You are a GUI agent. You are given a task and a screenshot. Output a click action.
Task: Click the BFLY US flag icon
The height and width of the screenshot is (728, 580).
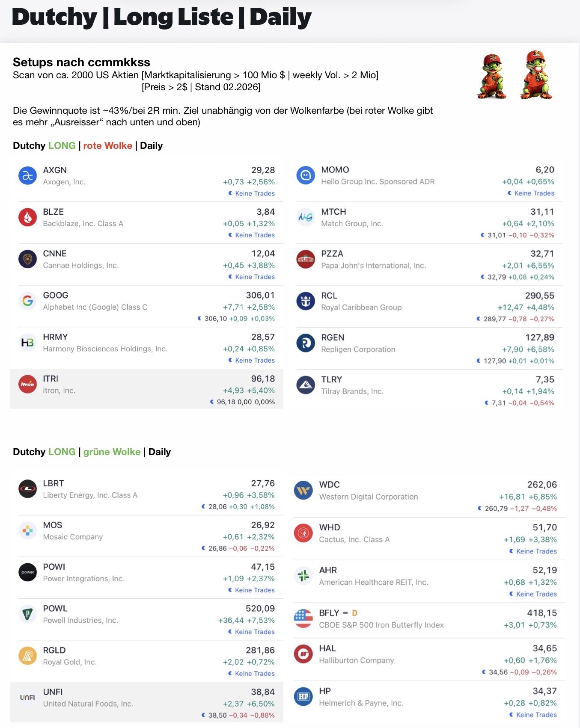(303, 619)
